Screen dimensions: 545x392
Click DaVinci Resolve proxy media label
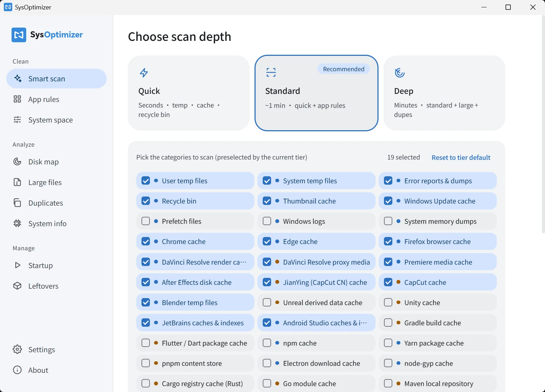click(x=326, y=262)
